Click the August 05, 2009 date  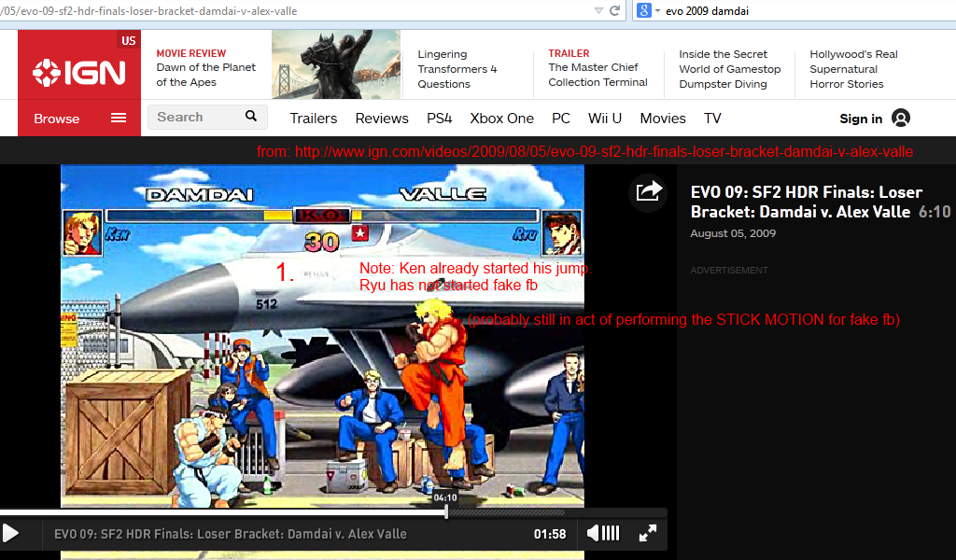click(x=733, y=233)
